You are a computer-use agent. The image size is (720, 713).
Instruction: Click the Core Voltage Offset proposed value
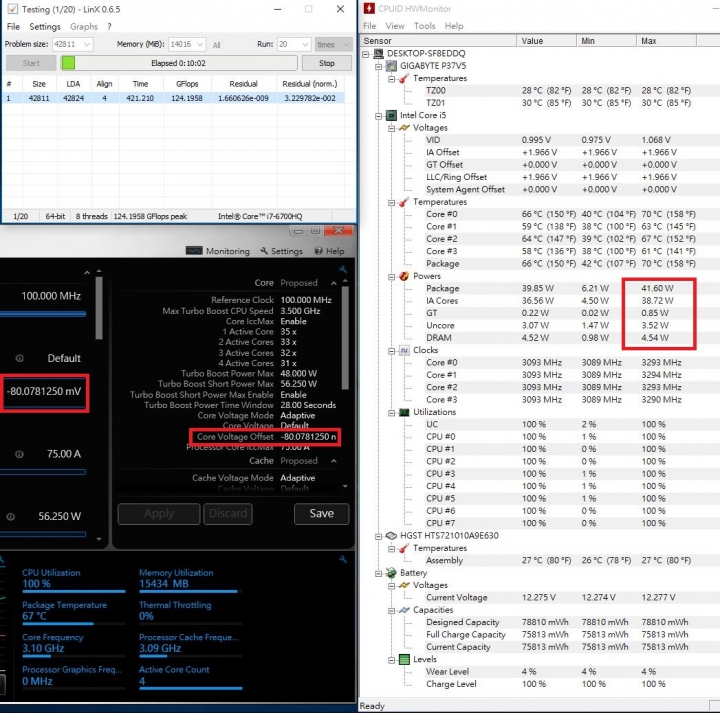308,437
